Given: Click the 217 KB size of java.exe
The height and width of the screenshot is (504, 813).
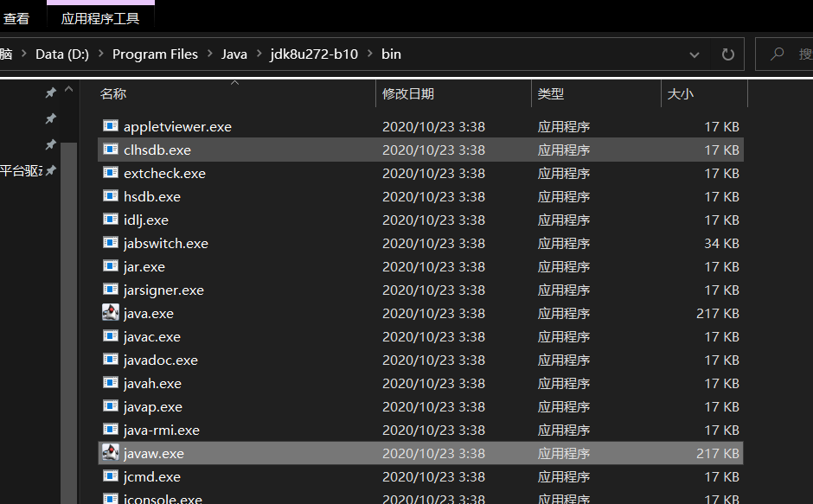Looking at the screenshot, I should click(x=718, y=313).
